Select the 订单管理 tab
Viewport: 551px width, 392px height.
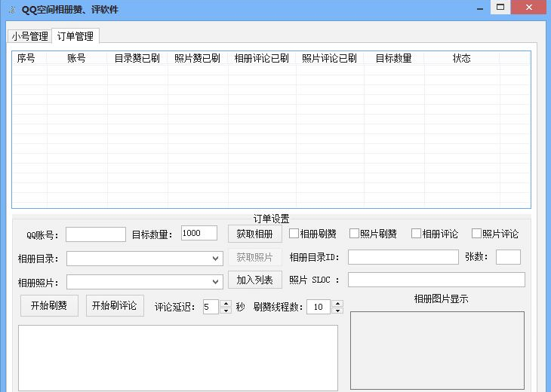tap(75, 36)
